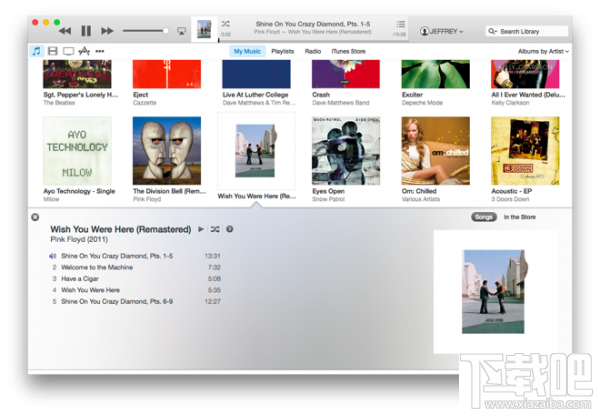Click artist name Kelly Clarkson
The height and width of the screenshot is (414, 600).
point(510,103)
